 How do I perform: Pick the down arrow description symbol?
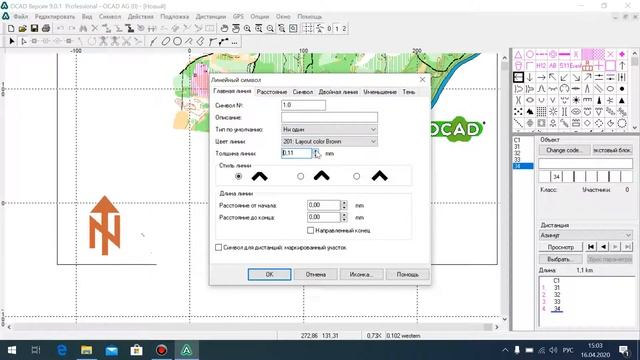530,77
